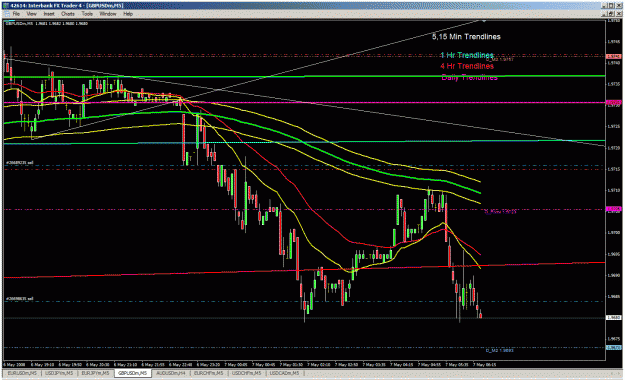Select the '5,15 Min Trendlines' text label
This screenshot has width=625, height=380.
466,37
